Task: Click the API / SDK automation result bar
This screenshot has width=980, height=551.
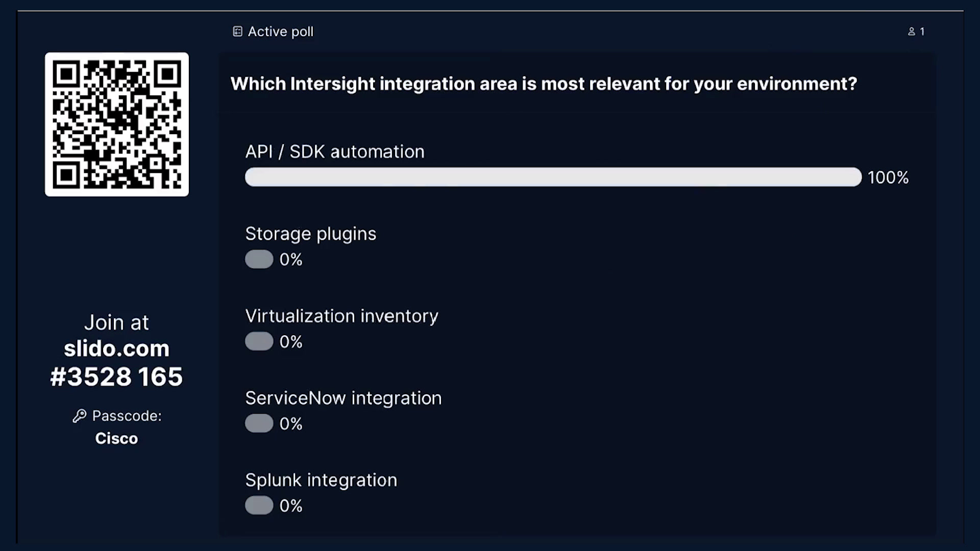Action: tap(553, 177)
